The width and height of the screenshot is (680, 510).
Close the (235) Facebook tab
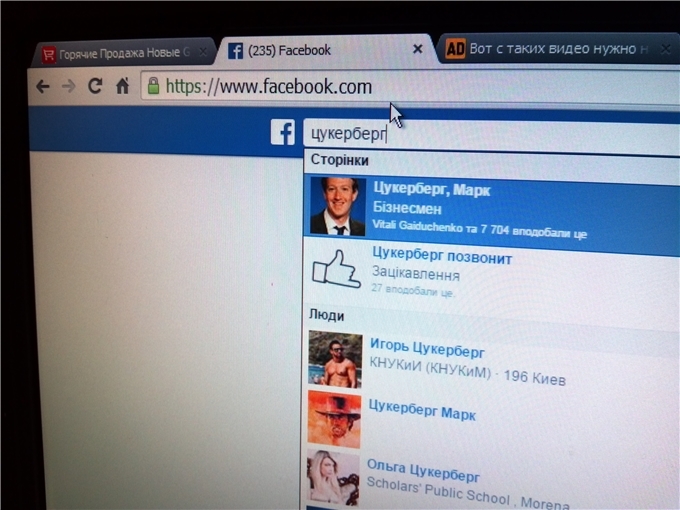(418, 49)
